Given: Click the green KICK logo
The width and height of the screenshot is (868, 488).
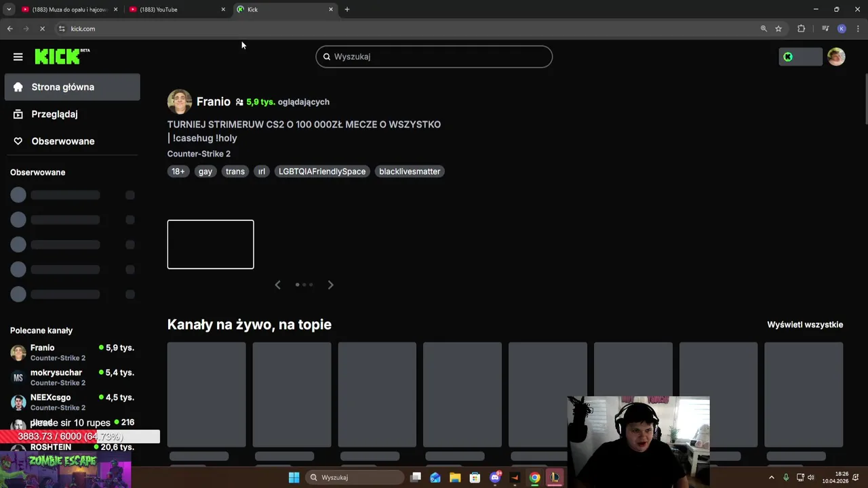Looking at the screenshot, I should (x=62, y=56).
